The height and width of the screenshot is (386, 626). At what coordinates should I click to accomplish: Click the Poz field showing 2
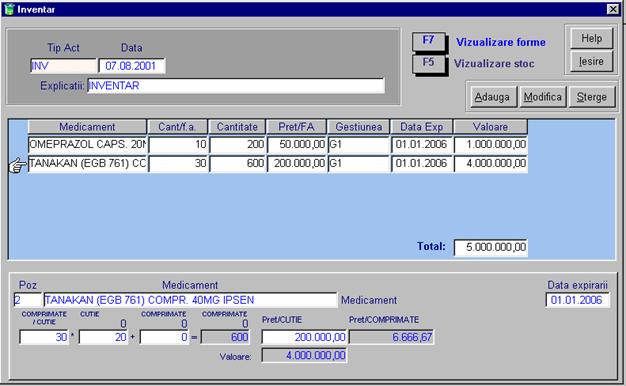pyautogui.click(x=28, y=300)
